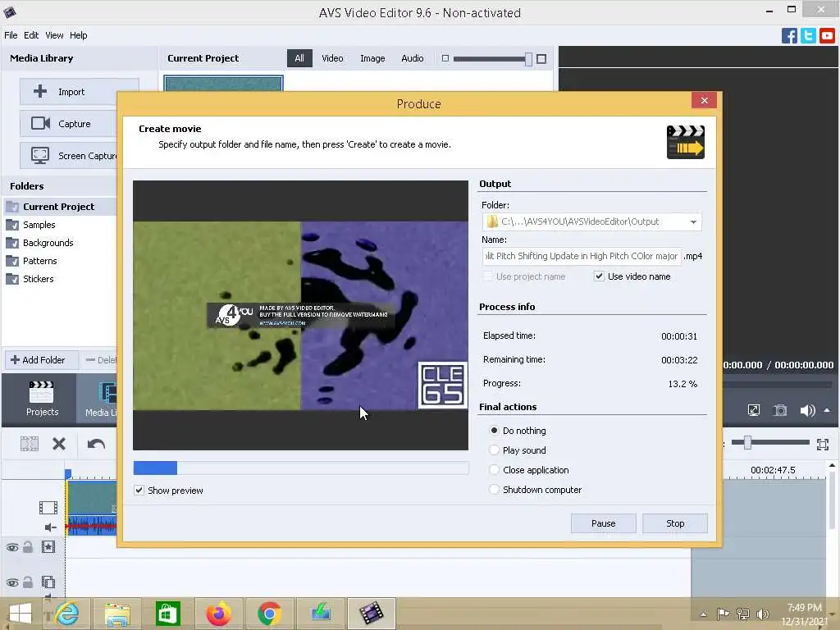The image size is (840, 630).
Task: Select the Play sound final action
Action: click(x=494, y=450)
